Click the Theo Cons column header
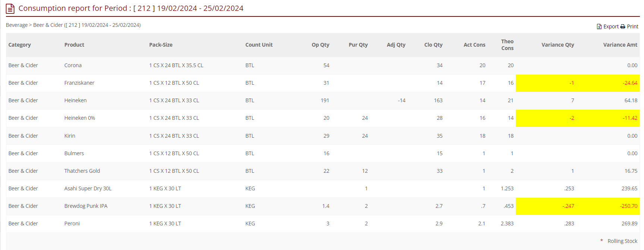 coord(507,45)
